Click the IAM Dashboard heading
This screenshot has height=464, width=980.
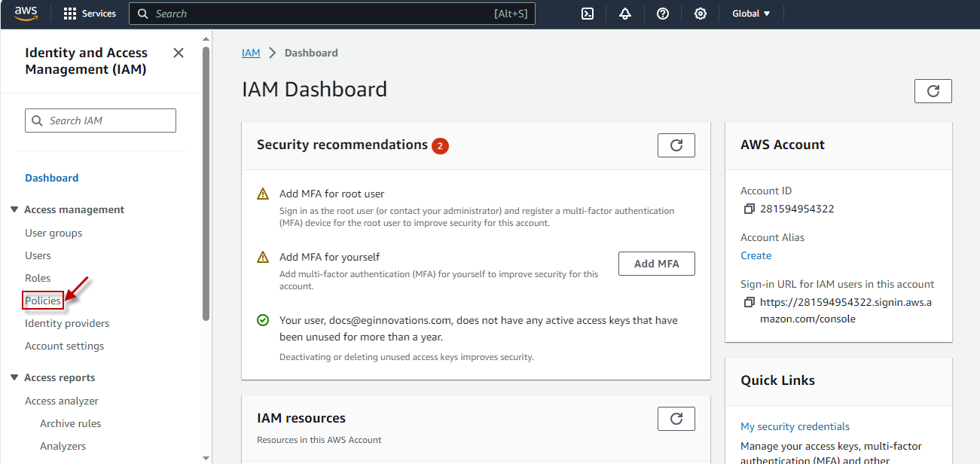315,90
